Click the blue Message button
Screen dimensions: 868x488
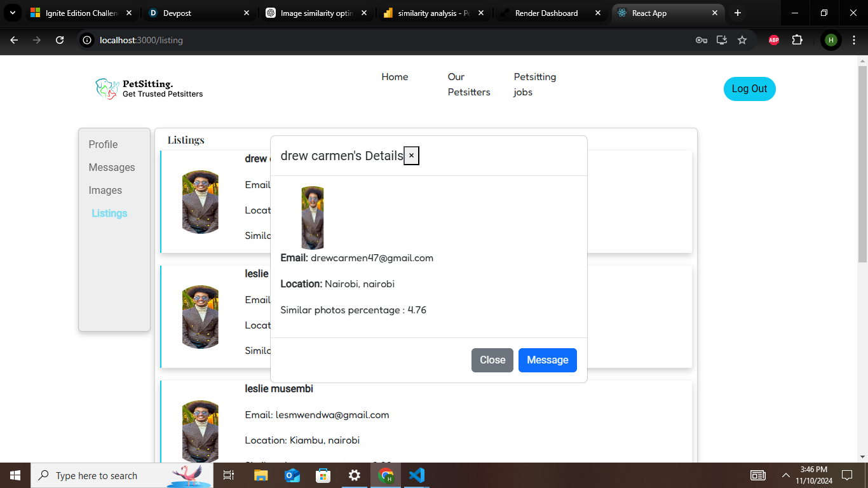pyautogui.click(x=548, y=360)
